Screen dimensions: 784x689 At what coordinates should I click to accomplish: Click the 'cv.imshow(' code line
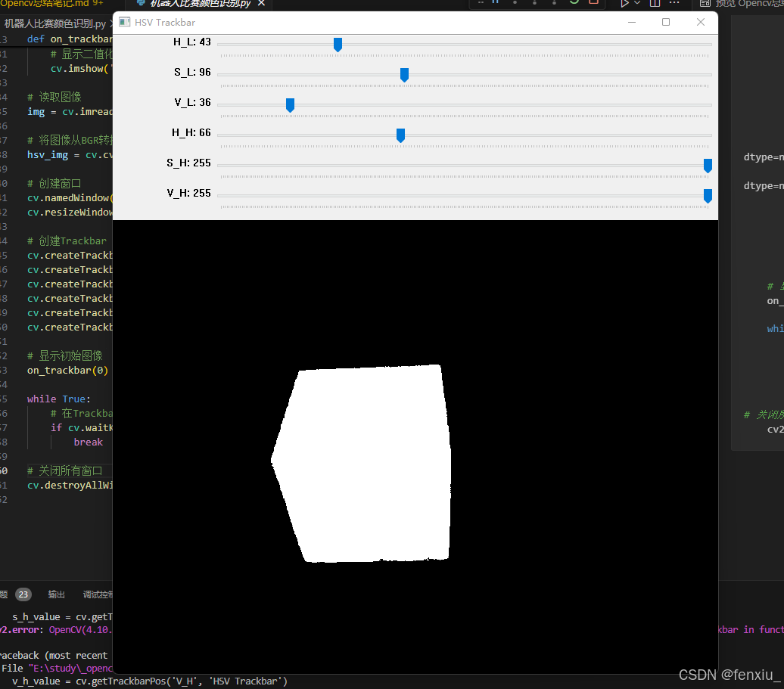(x=82, y=69)
